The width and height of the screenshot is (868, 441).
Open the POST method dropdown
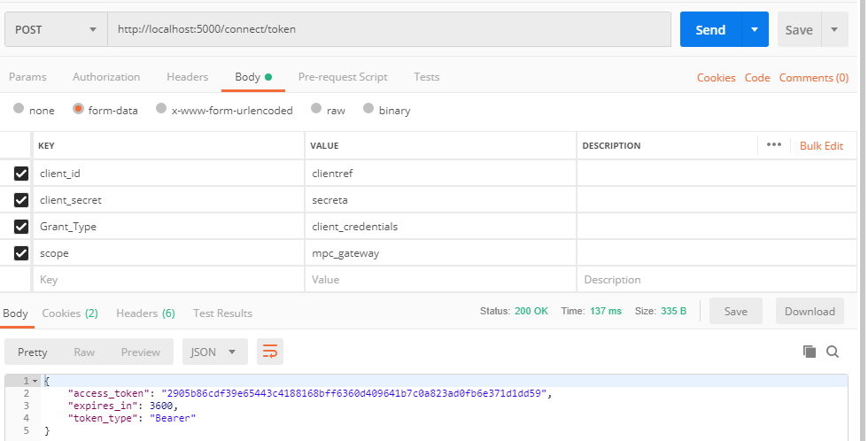point(56,29)
